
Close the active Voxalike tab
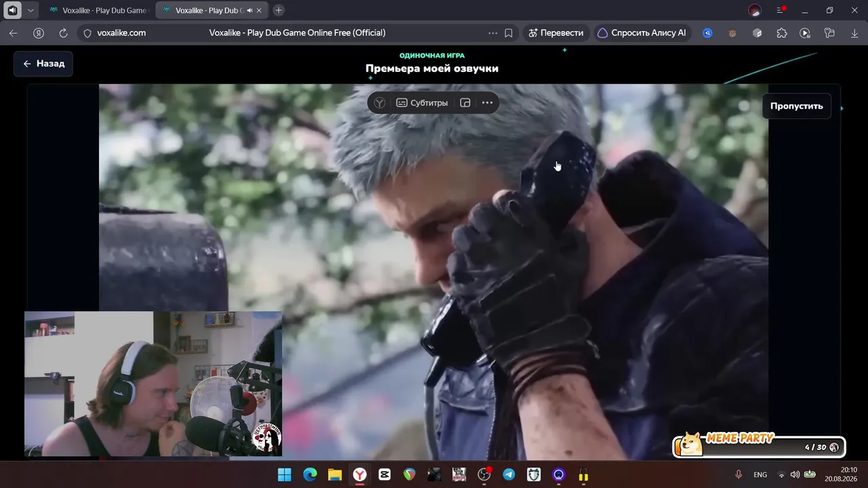(259, 10)
